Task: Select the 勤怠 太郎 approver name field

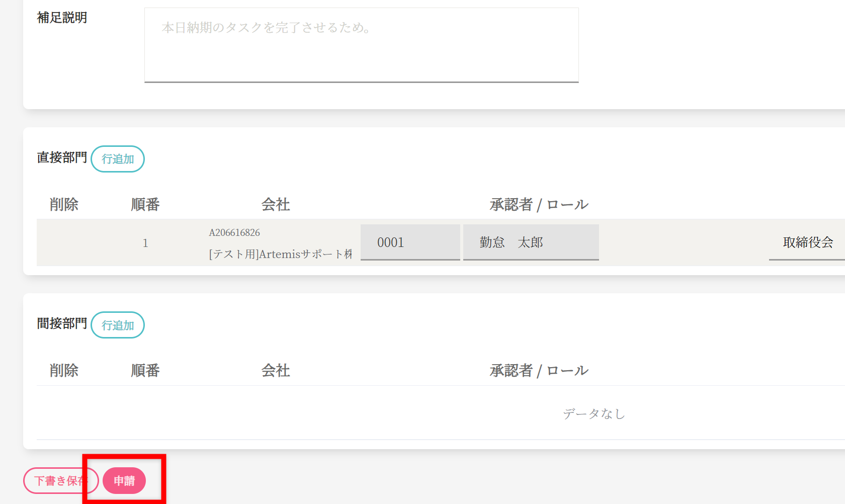Action: point(531,242)
